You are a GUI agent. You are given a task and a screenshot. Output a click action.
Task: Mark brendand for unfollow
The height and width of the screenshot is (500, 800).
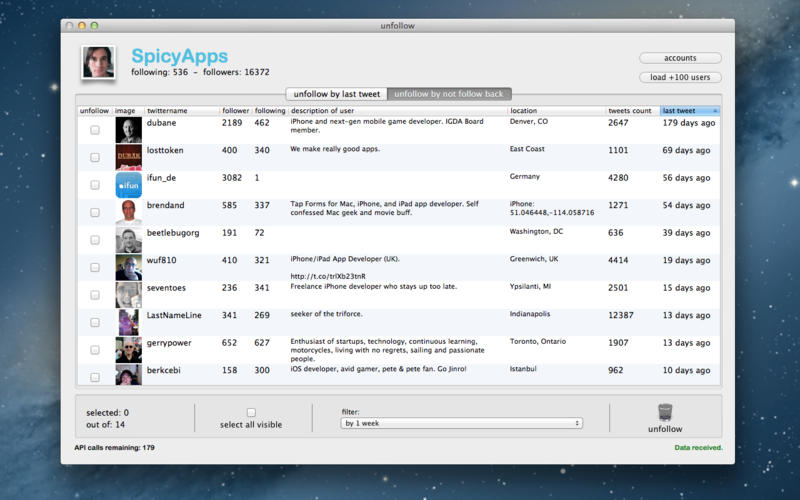[x=95, y=212]
